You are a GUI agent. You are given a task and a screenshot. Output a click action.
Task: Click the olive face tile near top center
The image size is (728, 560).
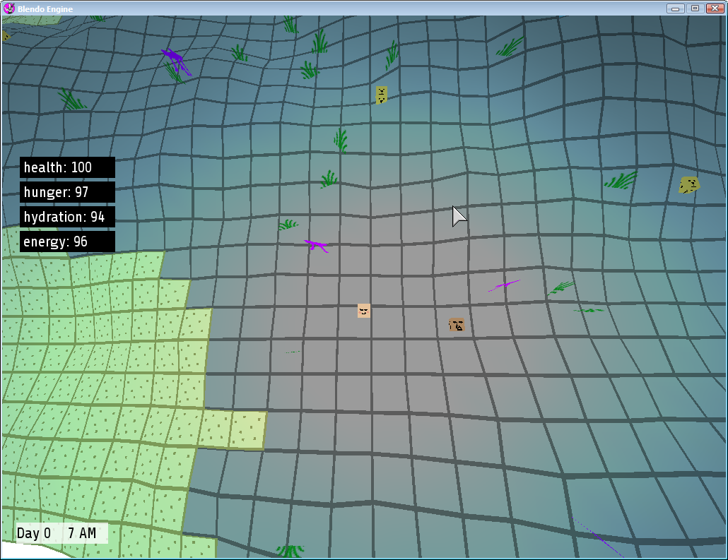pyautogui.click(x=381, y=95)
